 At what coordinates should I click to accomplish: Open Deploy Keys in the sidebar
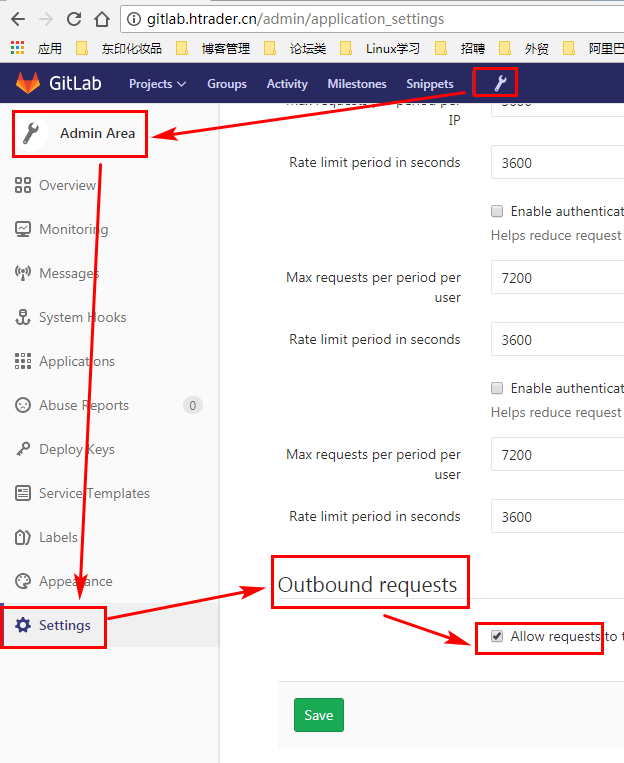pyautogui.click(x=76, y=449)
